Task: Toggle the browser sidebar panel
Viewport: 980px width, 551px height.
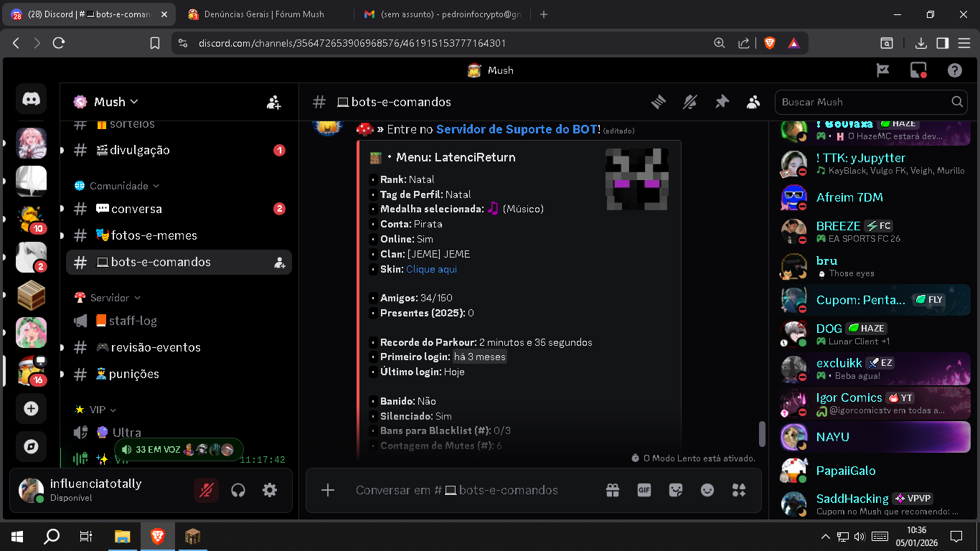Action: pyautogui.click(x=943, y=43)
